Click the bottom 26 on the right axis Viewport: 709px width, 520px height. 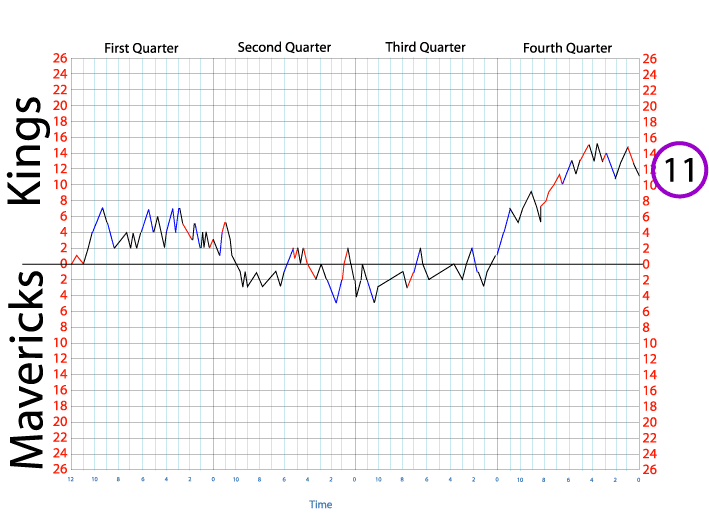click(x=648, y=469)
